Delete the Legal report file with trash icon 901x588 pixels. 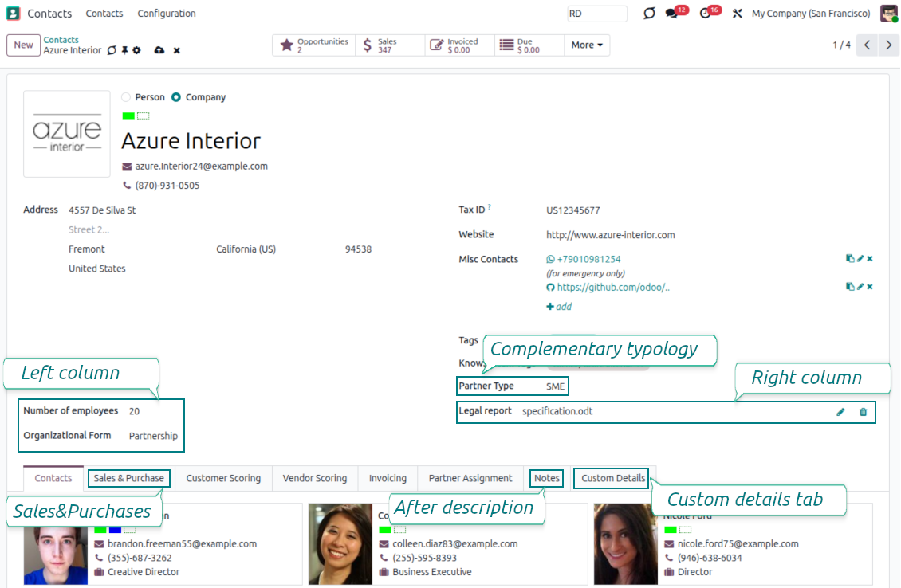click(863, 412)
